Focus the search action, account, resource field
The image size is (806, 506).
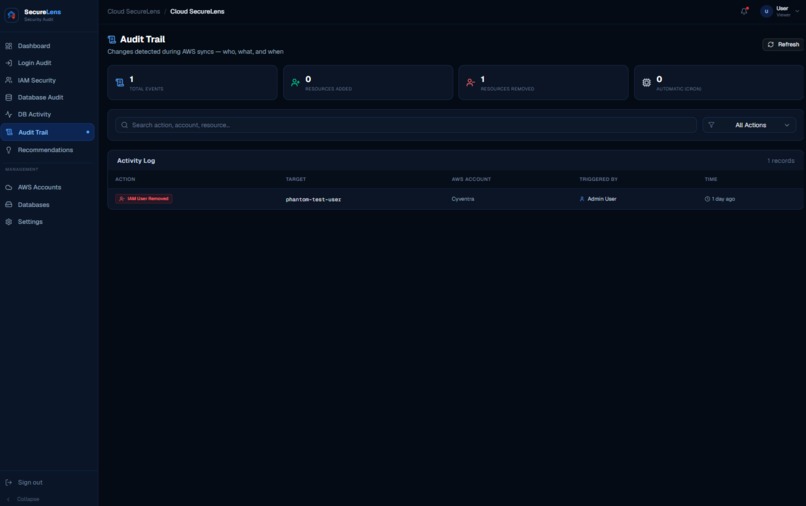[406, 125]
